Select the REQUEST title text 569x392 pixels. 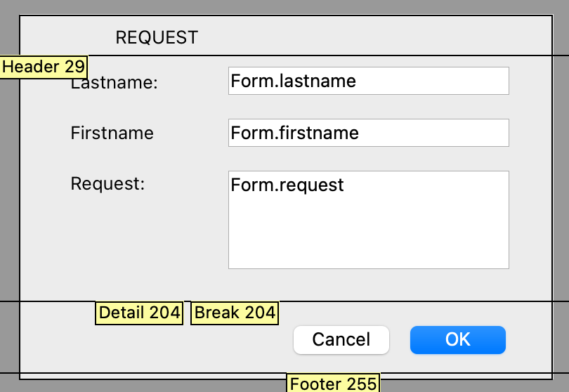tap(157, 37)
